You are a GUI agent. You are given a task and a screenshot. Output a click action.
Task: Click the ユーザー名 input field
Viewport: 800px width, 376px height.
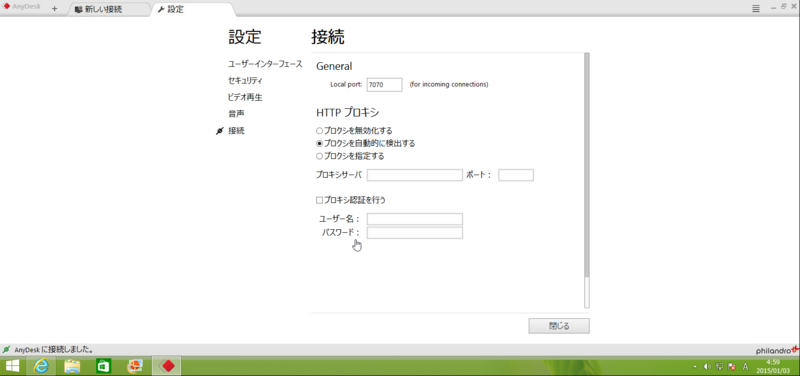(x=414, y=219)
